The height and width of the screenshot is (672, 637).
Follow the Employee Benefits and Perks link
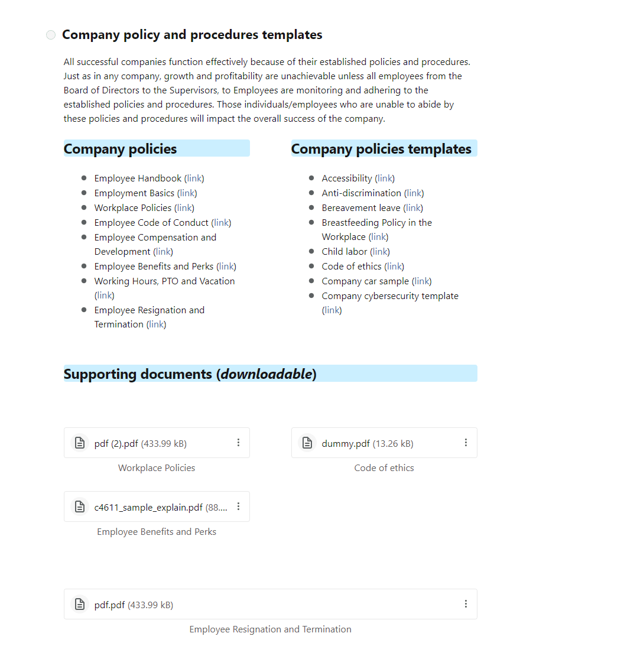point(226,267)
